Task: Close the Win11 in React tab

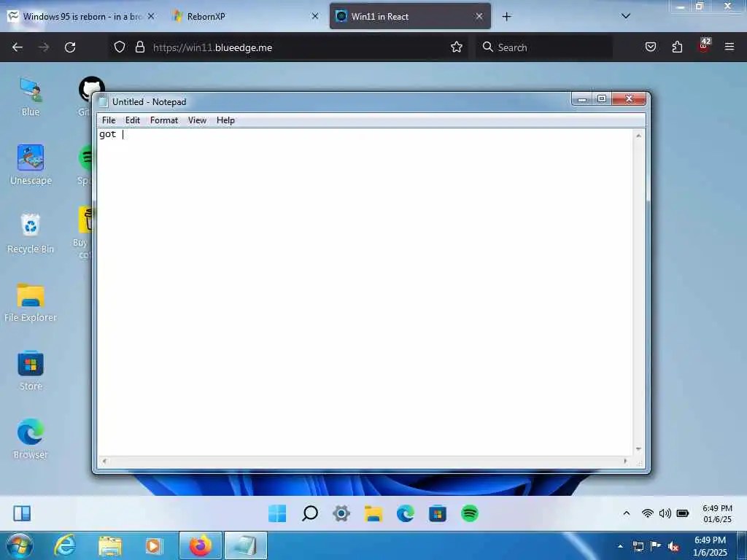Action: [479, 16]
